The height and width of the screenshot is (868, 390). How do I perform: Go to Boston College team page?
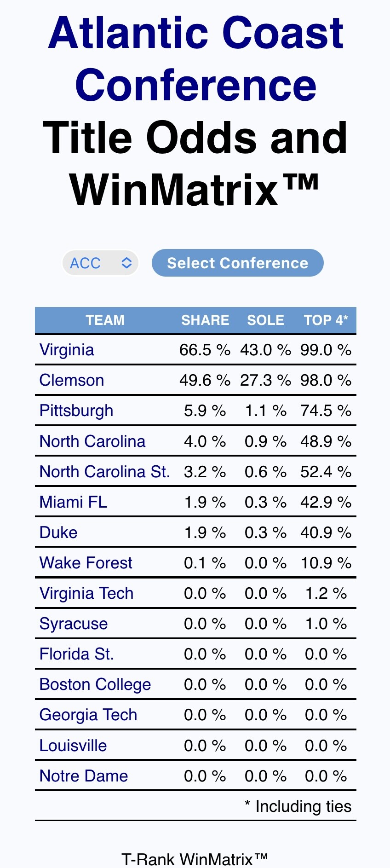(x=95, y=684)
